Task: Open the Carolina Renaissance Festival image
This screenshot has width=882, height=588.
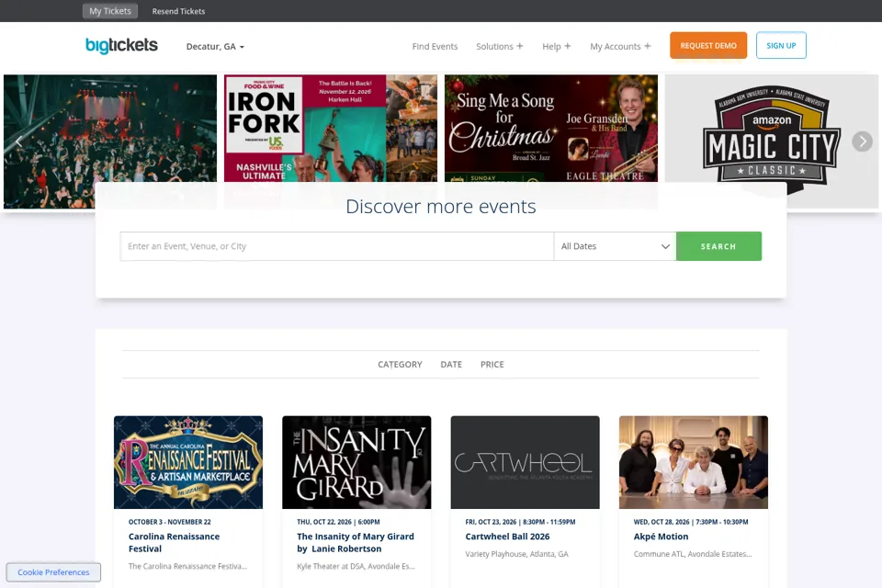Action: (x=187, y=462)
